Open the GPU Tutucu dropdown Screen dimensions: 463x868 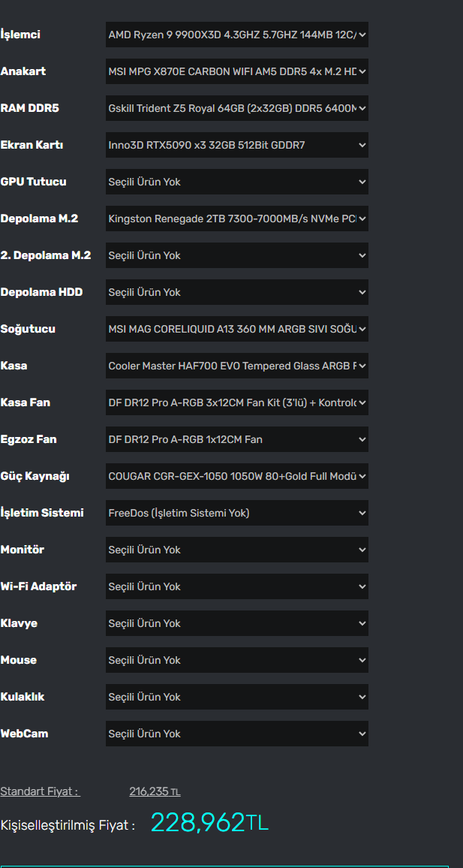[236, 182]
